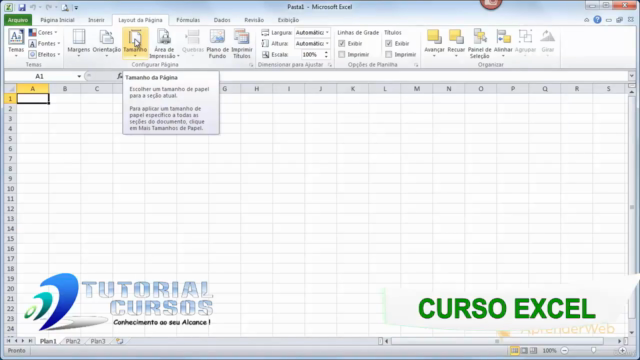The image size is (640, 360).
Task: Click the Name Box showing A1
Action: pyautogui.click(x=40, y=76)
